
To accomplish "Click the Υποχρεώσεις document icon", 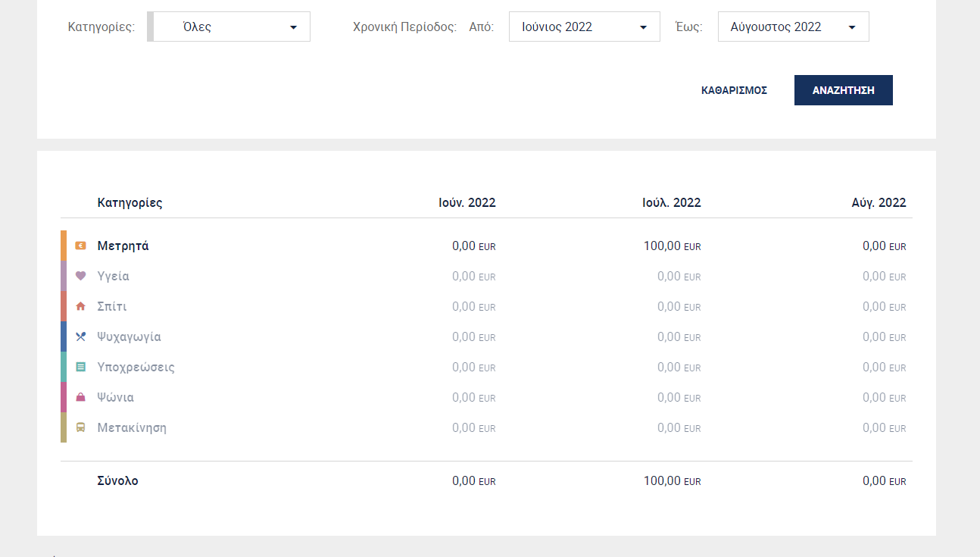I will [80, 367].
